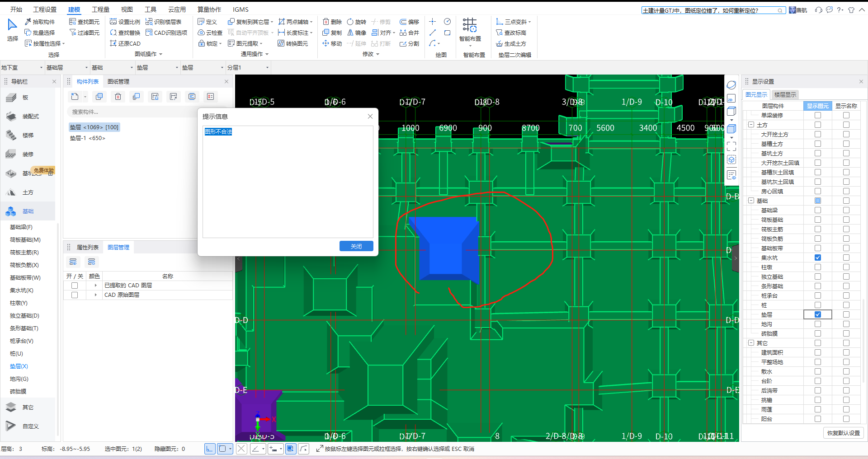Open the 智能布置 tool
Screen dimensions: 868x459
pos(470,31)
